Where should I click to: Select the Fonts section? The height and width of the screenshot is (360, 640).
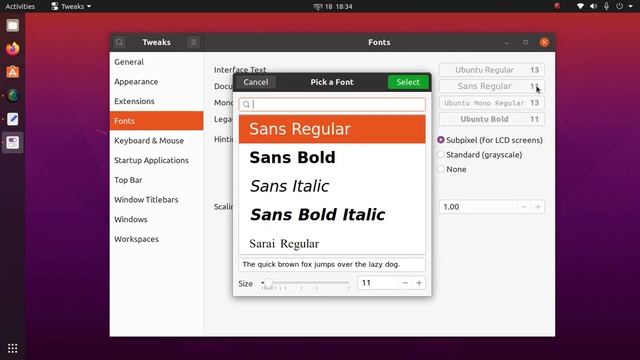(x=156, y=121)
